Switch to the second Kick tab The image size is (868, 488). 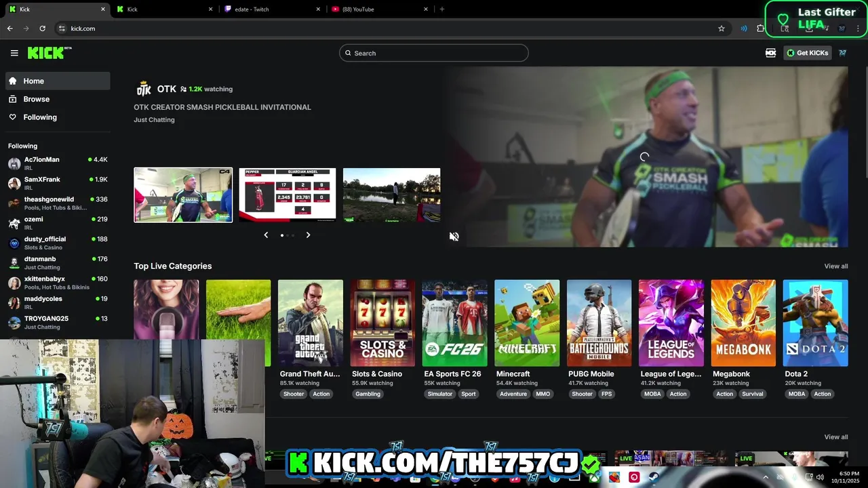pyautogui.click(x=164, y=9)
